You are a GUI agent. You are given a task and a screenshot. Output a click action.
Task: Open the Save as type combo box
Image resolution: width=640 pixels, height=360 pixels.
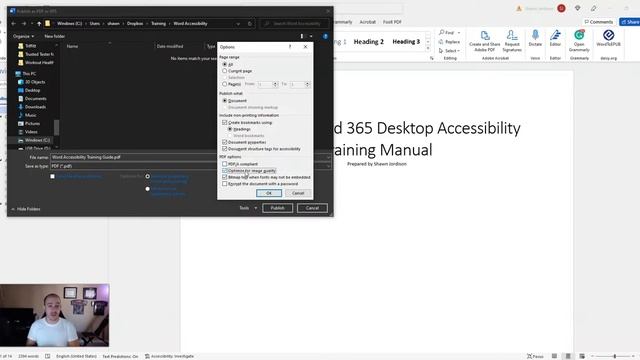(190, 166)
